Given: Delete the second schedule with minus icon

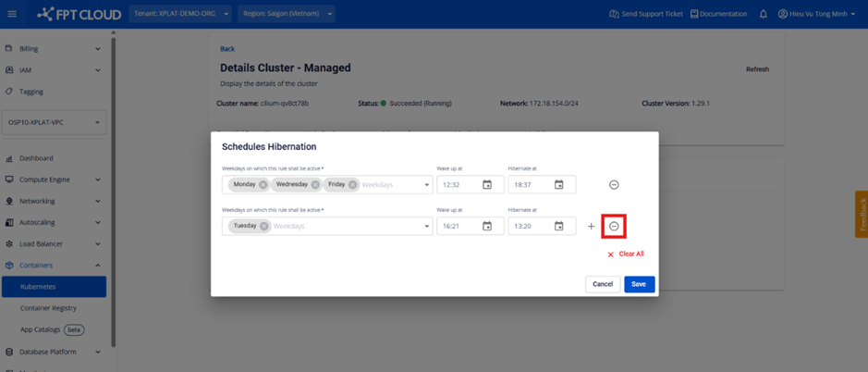Looking at the screenshot, I should [614, 226].
